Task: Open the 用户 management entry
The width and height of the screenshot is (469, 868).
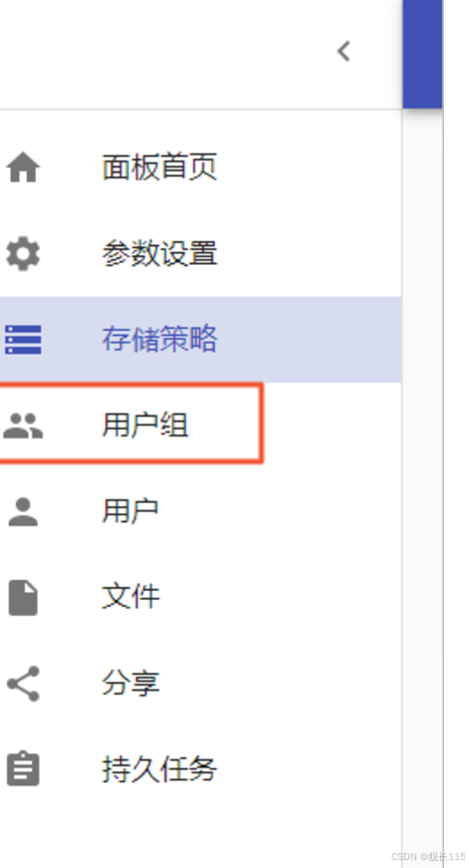Action: click(x=201, y=511)
